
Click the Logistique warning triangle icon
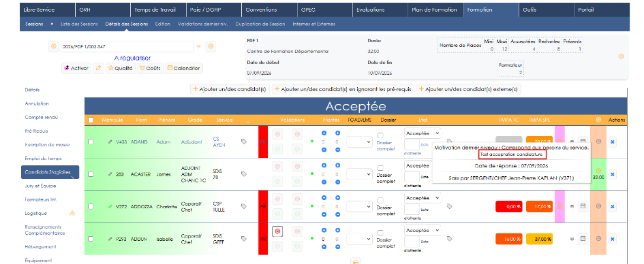click(x=72, y=213)
